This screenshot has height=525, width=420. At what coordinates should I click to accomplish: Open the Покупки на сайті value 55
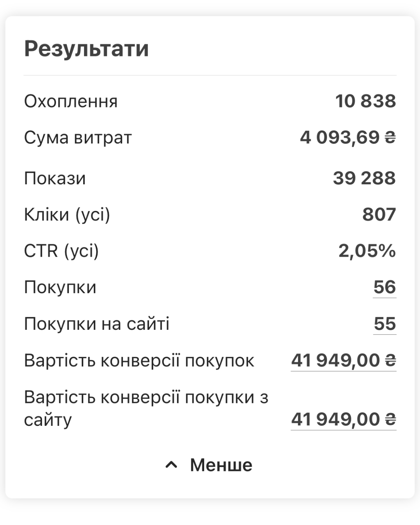(385, 324)
